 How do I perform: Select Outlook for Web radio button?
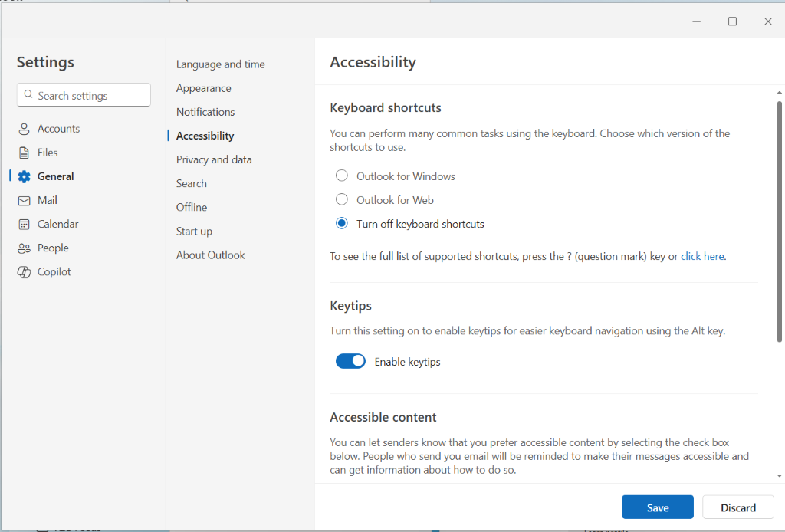tap(342, 200)
